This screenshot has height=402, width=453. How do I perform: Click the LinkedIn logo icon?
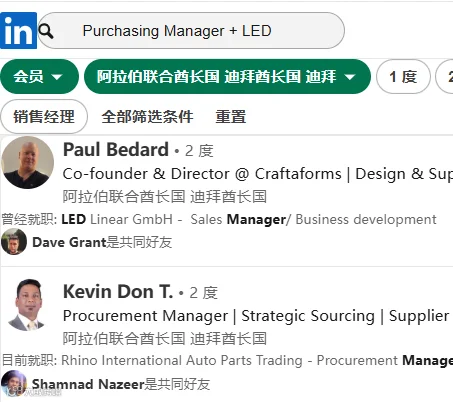(x=18, y=31)
